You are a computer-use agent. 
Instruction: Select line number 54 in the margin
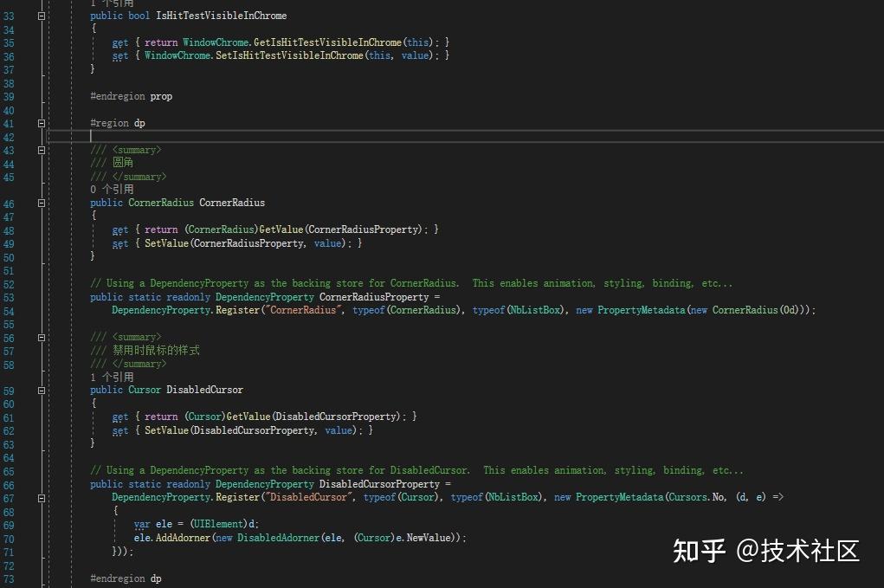tap(10, 309)
